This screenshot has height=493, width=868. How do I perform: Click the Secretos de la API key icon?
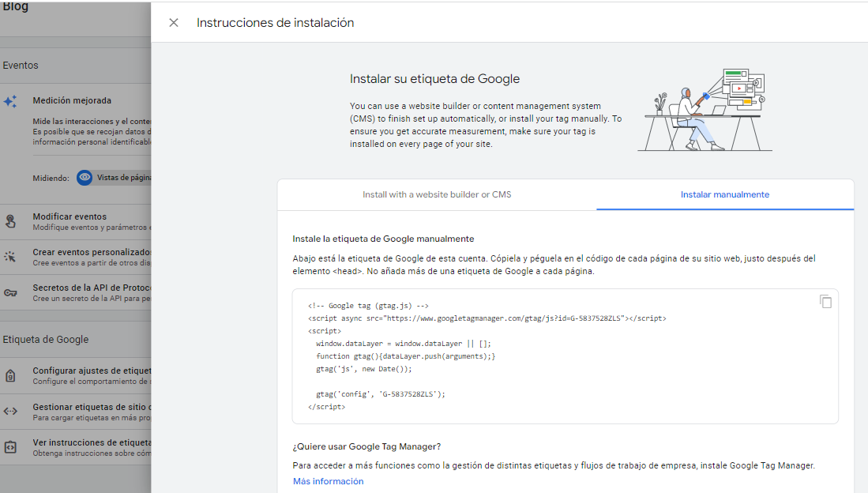tap(10, 292)
